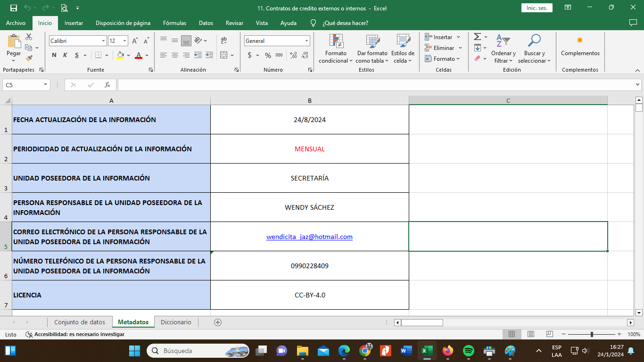Open Buscar y seleccionar magnifier
The height and width of the screenshot is (362, 644).
coord(534,41)
